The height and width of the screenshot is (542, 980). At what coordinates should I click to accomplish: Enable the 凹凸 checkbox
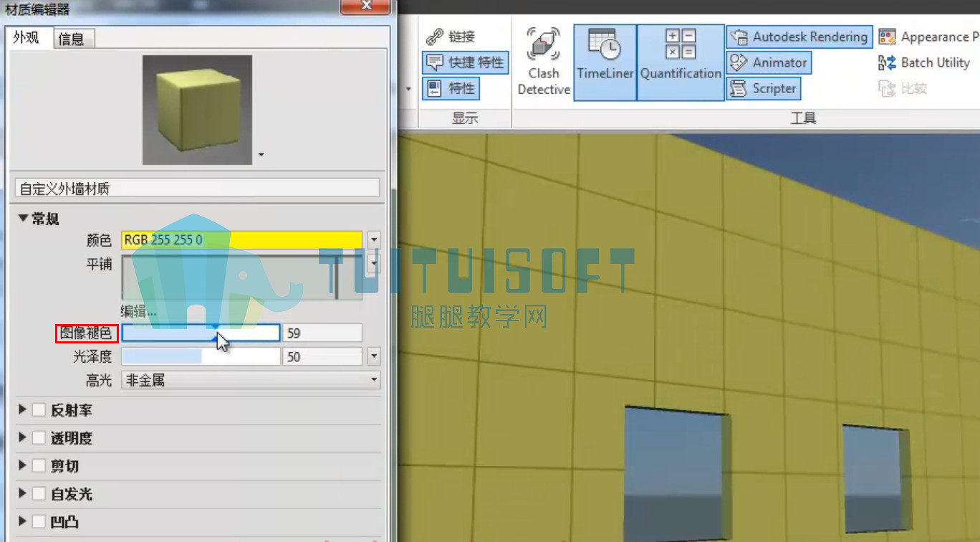(x=39, y=522)
